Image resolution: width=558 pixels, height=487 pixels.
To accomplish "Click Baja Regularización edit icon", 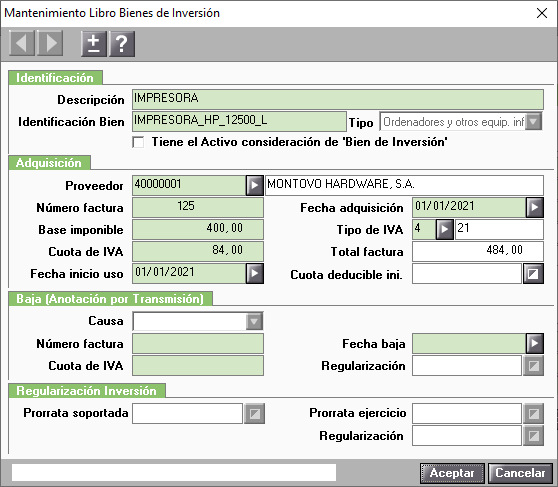I will pos(533,365).
